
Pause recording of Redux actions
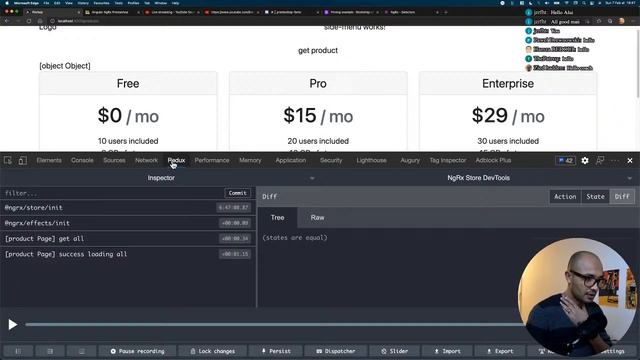pyautogui.click(x=137, y=351)
